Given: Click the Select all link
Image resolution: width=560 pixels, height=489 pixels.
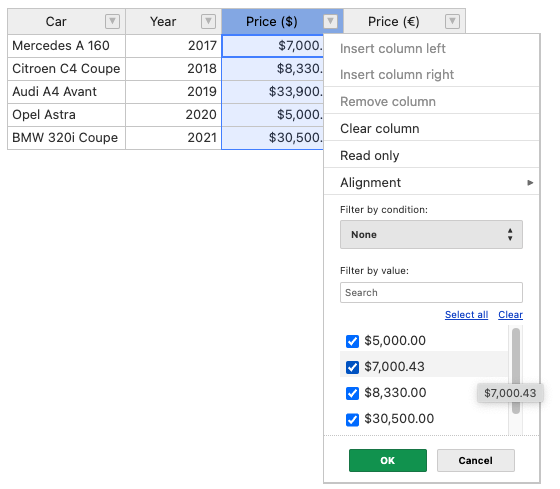Looking at the screenshot, I should pos(466,315).
